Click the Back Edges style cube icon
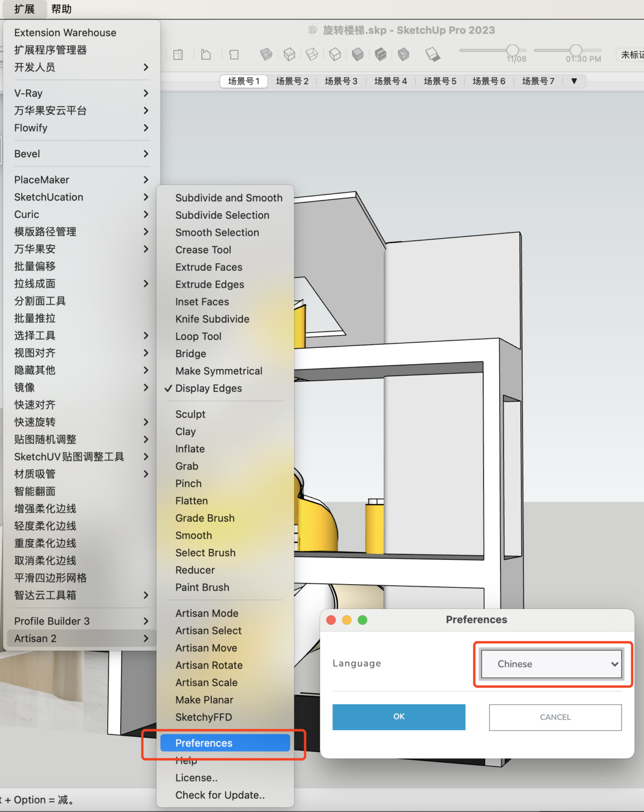Image resolution: width=644 pixels, height=812 pixels. coord(289,54)
